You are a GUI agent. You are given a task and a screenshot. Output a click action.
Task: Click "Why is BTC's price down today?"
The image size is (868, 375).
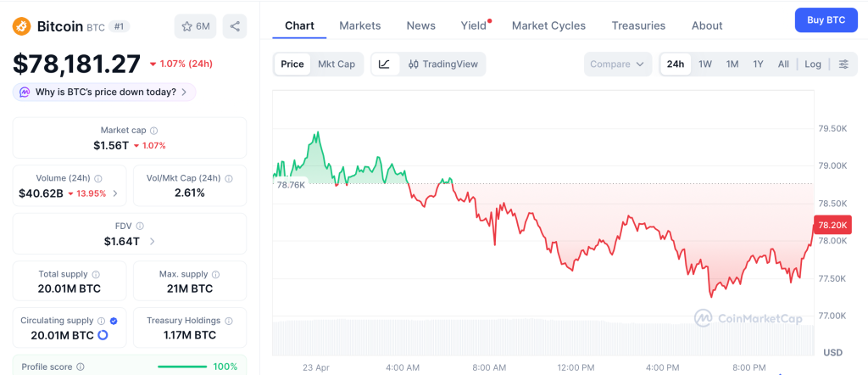tap(104, 92)
